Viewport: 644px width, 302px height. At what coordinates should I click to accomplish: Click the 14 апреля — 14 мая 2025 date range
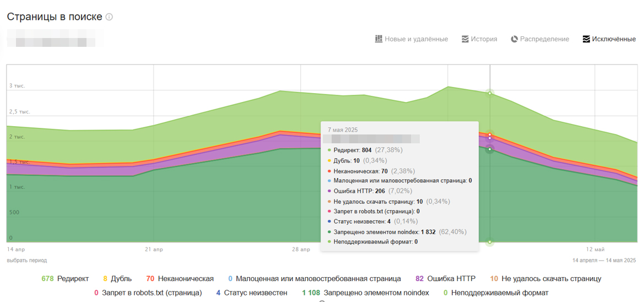[604, 260]
